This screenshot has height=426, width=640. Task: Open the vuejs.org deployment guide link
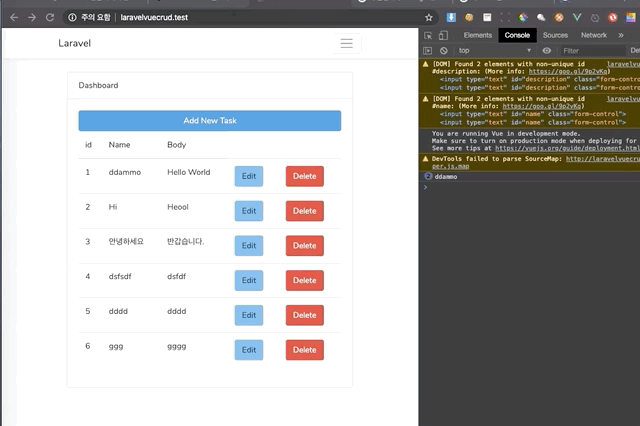pos(567,148)
